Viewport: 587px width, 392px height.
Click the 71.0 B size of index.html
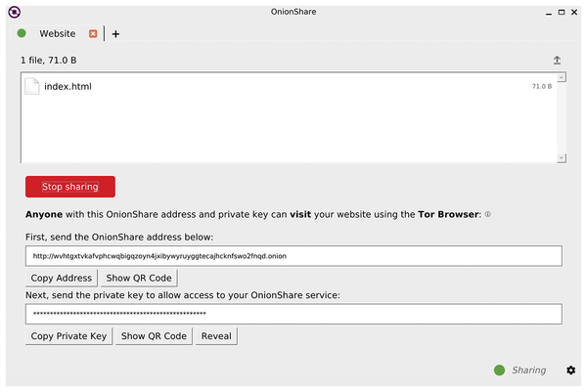pos(542,86)
